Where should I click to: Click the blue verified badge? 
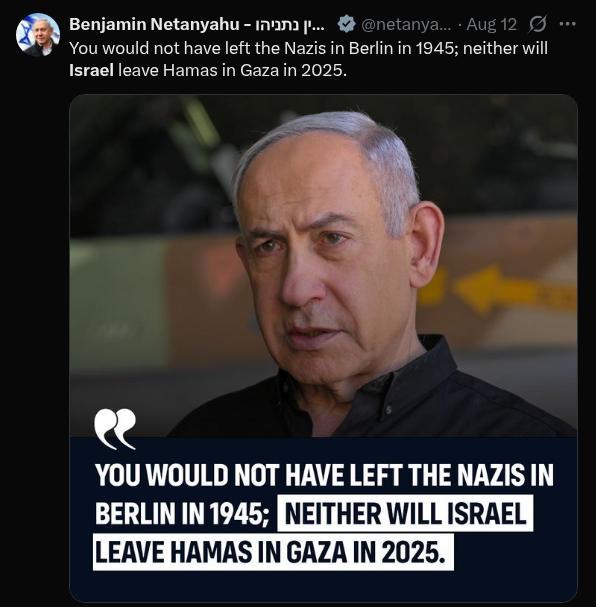point(346,24)
